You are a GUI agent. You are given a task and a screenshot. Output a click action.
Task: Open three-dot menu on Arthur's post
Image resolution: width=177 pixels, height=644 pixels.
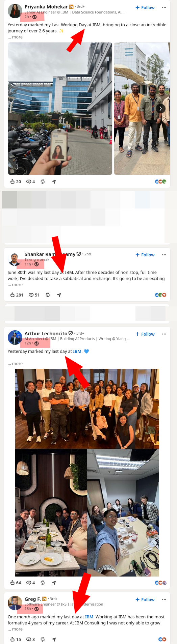point(164,334)
